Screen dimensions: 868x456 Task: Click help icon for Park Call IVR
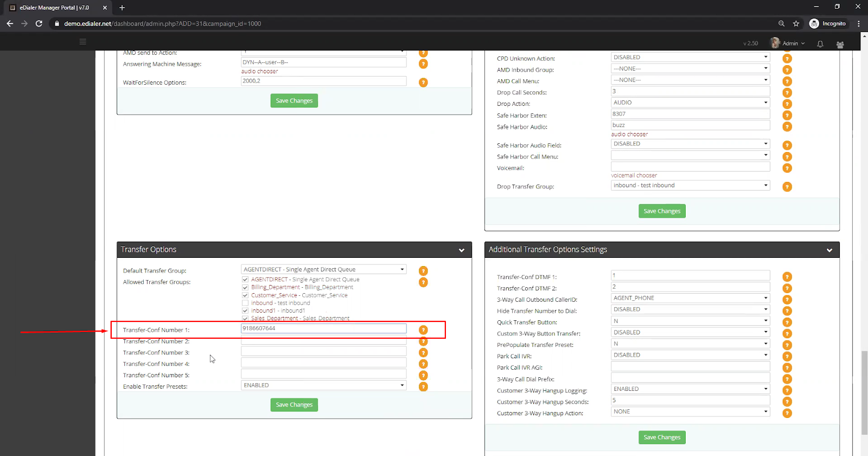pyautogui.click(x=787, y=357)
